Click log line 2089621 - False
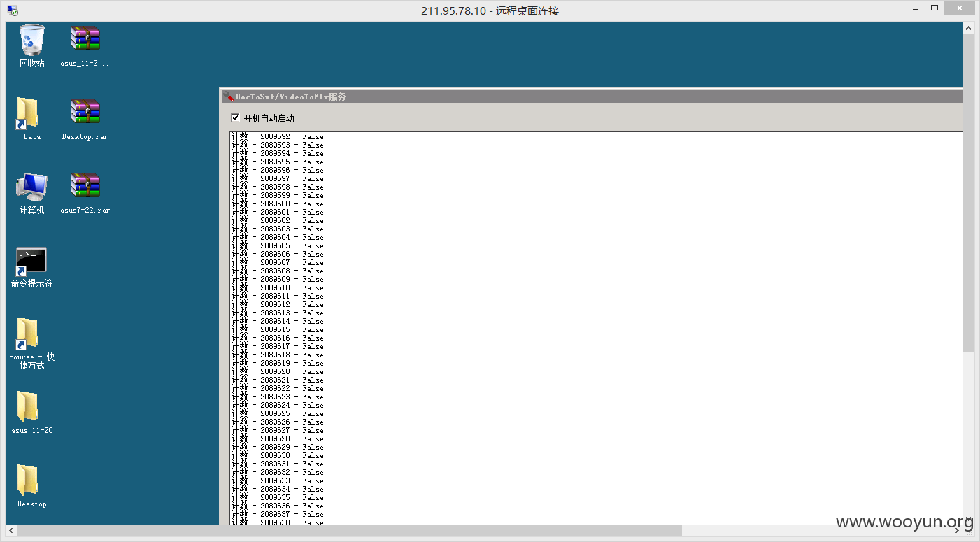Viewport: 980px width, 542px height. (278, 380)
